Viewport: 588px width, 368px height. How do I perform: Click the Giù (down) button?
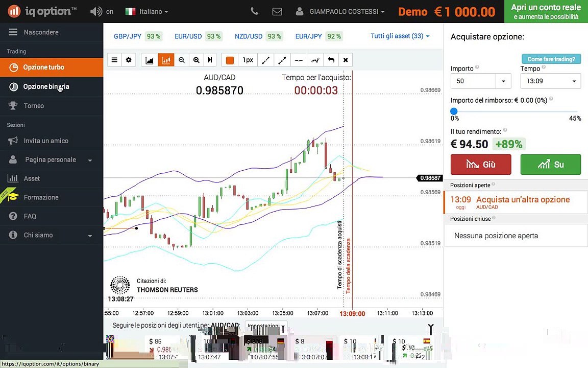(x=481, y=165)
